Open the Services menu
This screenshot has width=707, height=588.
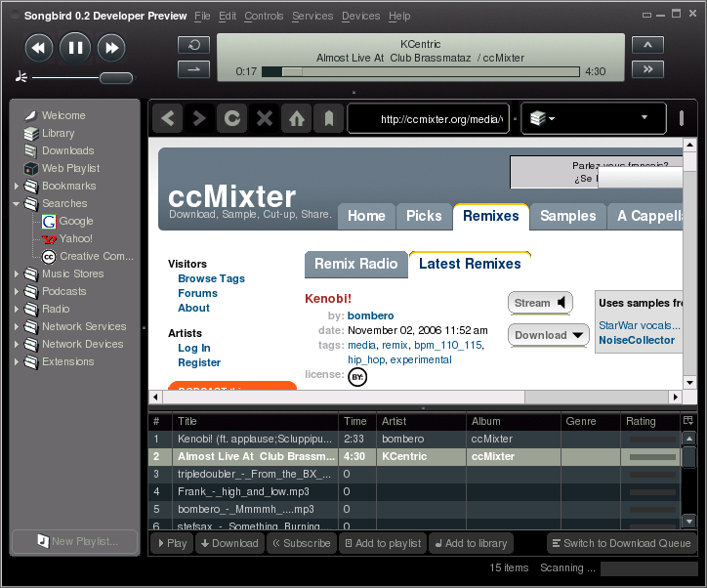[312, 17]
